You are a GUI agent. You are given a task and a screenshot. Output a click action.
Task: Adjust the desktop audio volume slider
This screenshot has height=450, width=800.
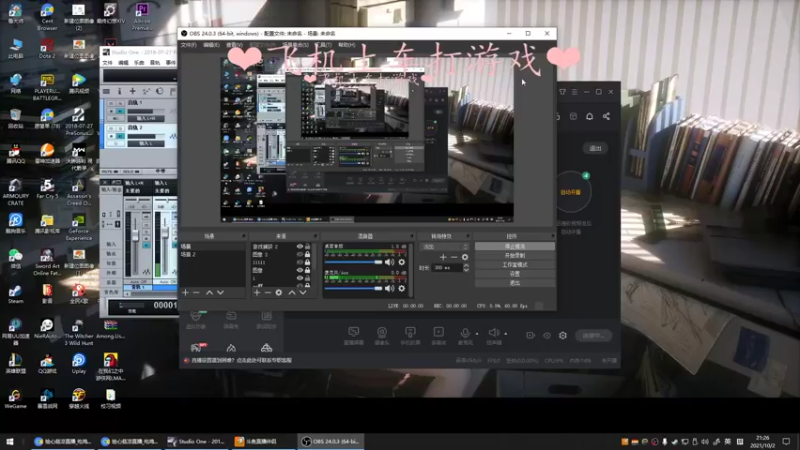pos(353,262)
